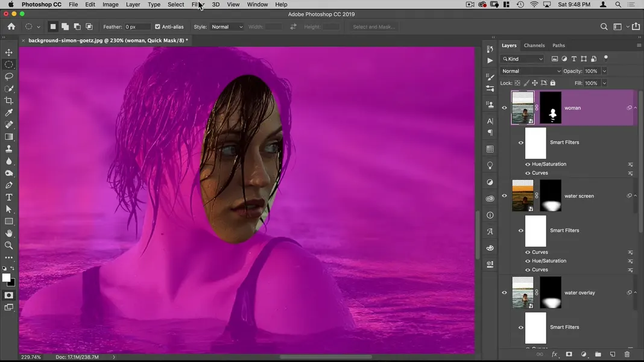644x362 pixels.
Task: Click the Select and Mask button
Action: click(374, 27)
